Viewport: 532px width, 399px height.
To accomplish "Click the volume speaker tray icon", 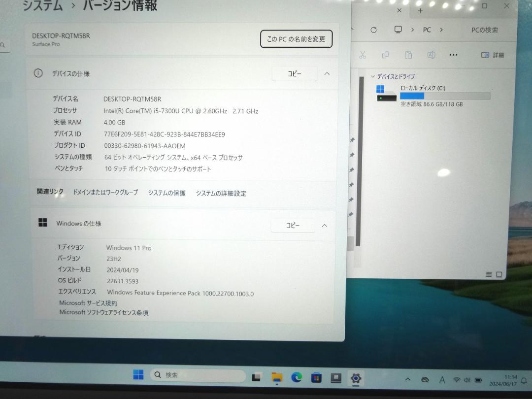I will tap(467, 380).
